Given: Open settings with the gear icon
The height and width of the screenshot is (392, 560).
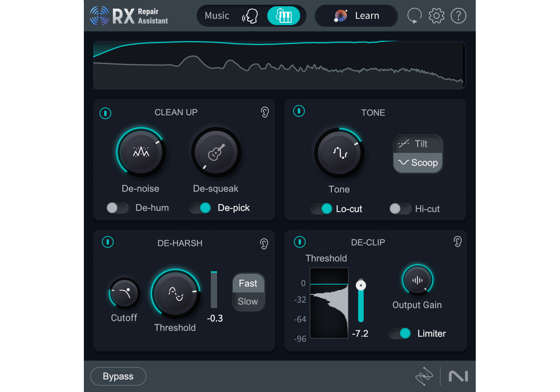Looking at the screenshot, I should pos(436,16).
